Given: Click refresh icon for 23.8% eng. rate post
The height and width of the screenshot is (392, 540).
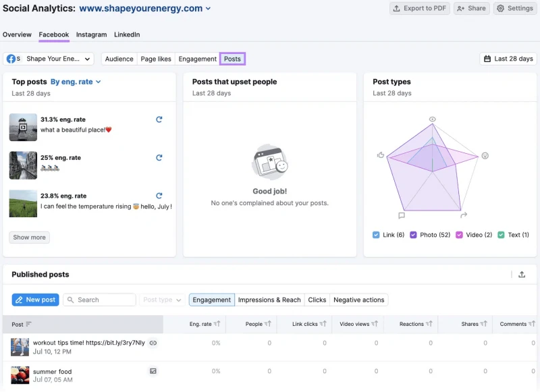Looking at the screenshot, I should click(159, 196).
